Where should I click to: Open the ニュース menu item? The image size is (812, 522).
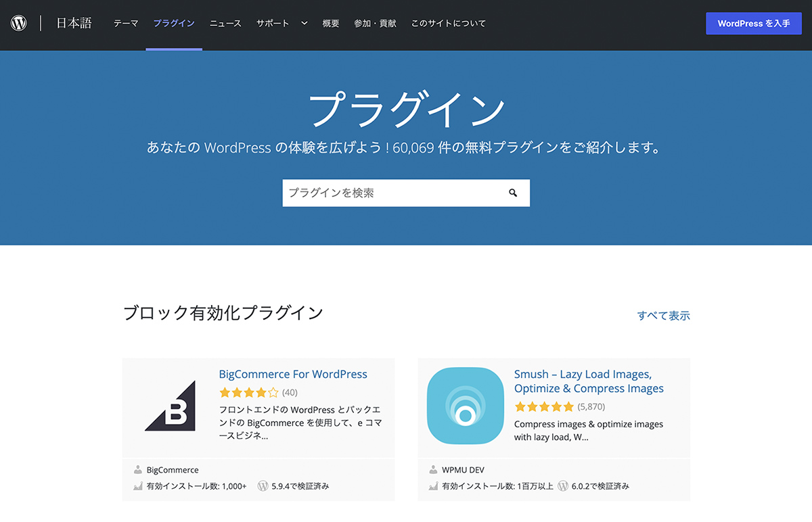point(225,23)
